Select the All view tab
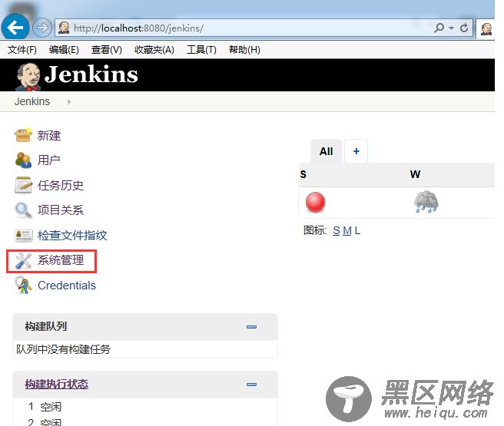 (x=326, y=151)
